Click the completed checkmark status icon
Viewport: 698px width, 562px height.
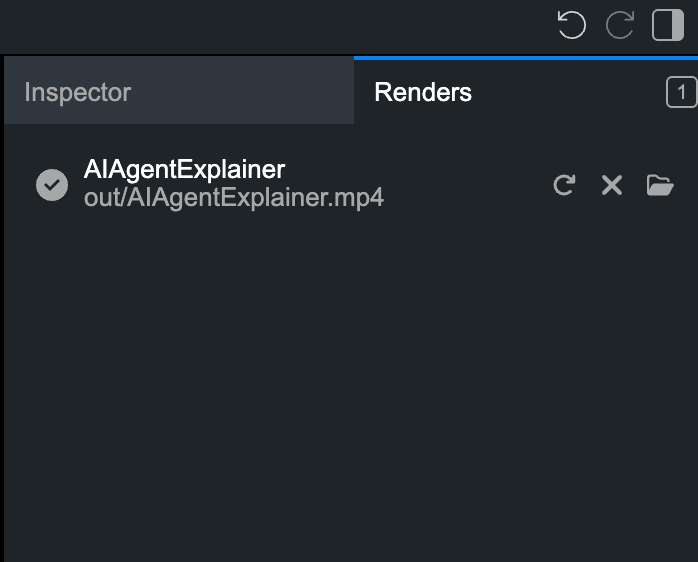[52, 185]
